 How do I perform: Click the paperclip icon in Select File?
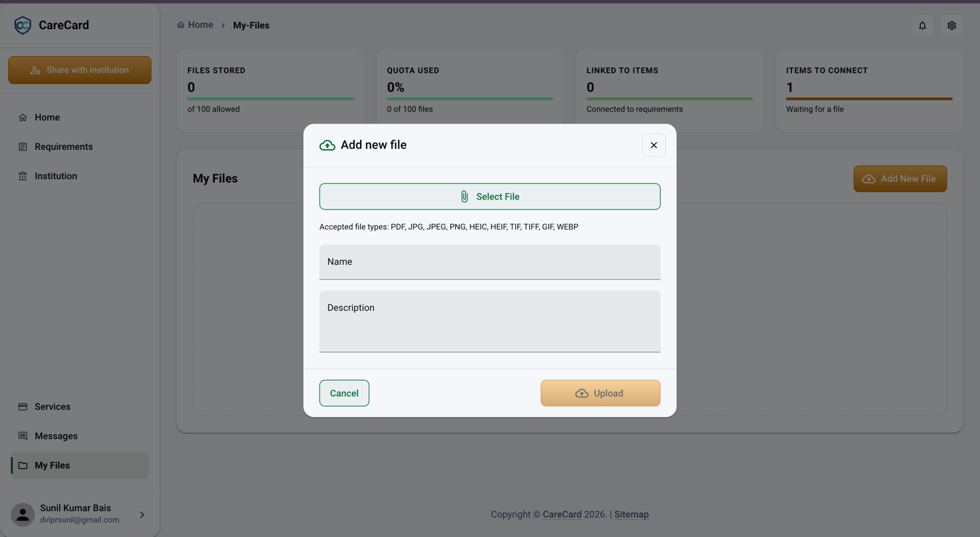pos(465,197)
